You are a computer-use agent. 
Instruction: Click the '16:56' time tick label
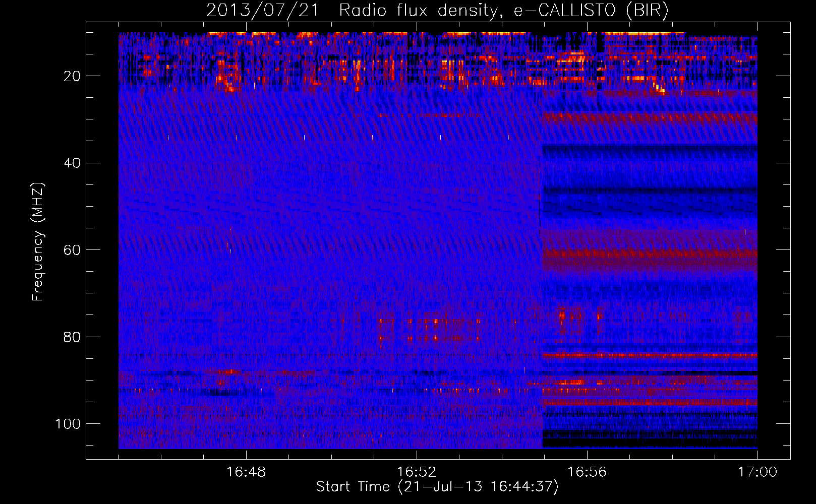587,472
